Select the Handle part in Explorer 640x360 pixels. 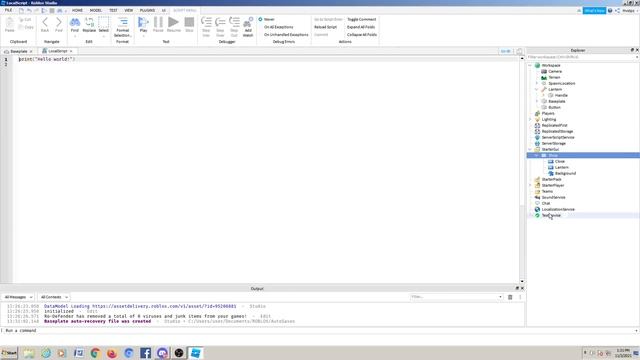pyautogui.click(x=561, y=96)
